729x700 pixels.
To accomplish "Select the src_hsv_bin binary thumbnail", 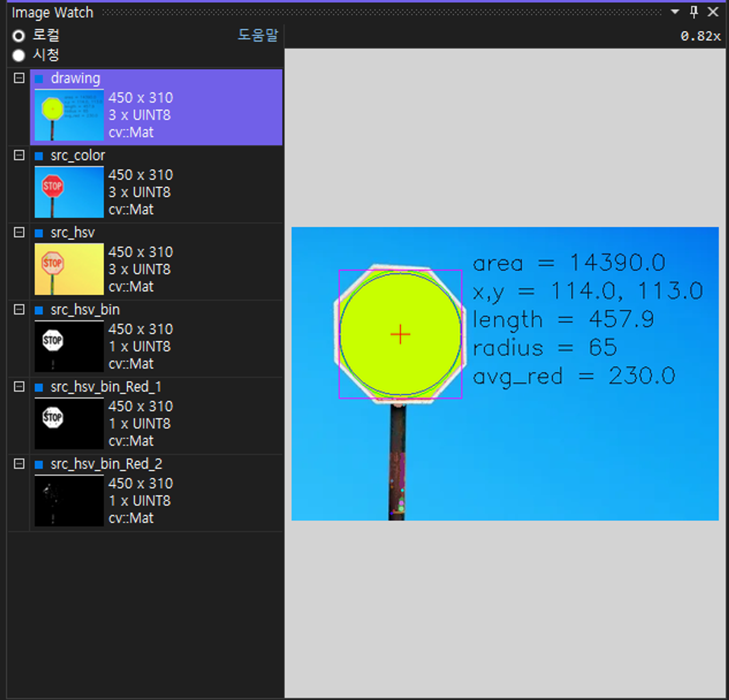I will point(69,346).
